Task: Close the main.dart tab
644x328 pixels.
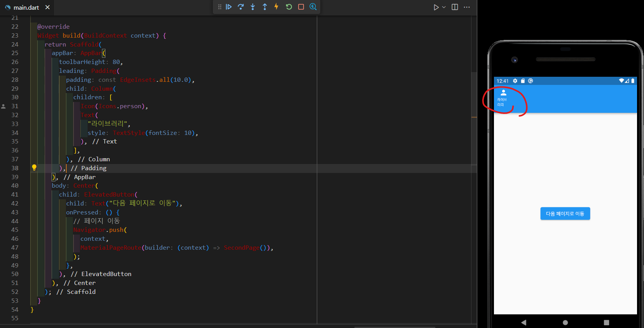Action: pyautogui.click(x=47, y=7)
